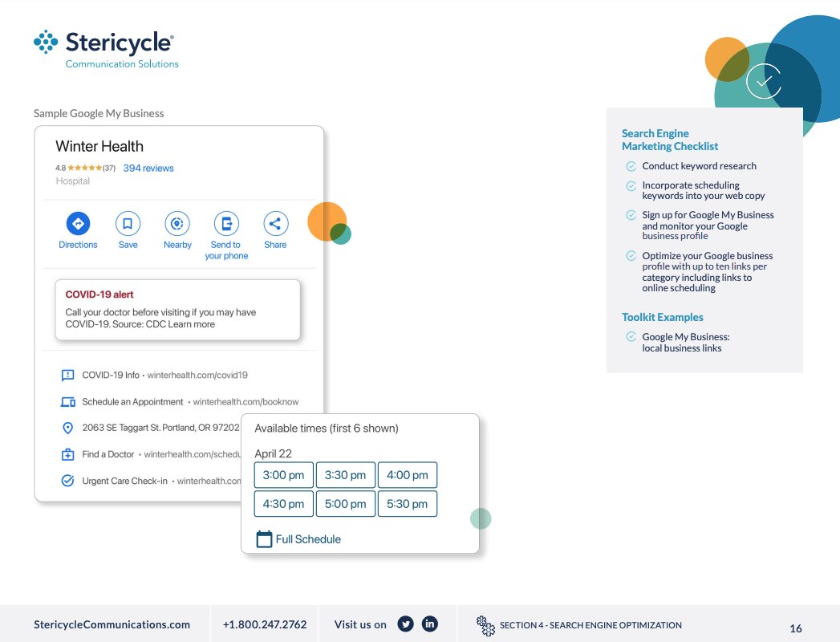This screenshot has height=642, width=840.
Task: Click the Available times (first 6 shown) heading
Action: click(327, 429)
